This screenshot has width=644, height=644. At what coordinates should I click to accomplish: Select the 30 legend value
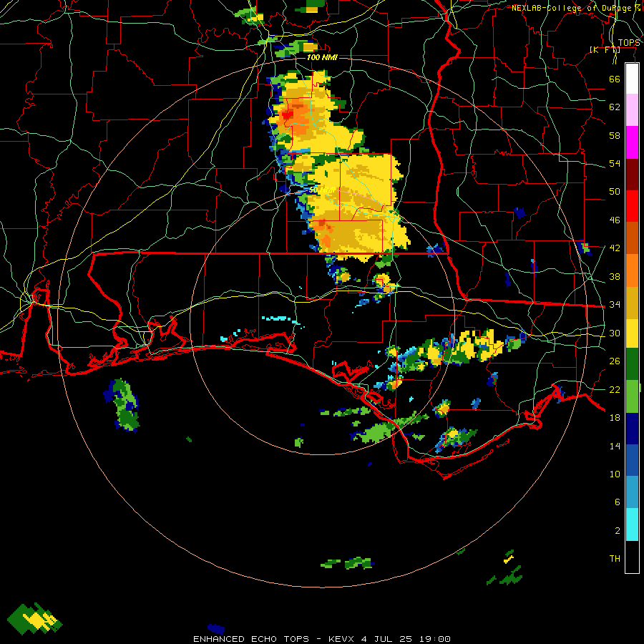[x=615, y=333]
